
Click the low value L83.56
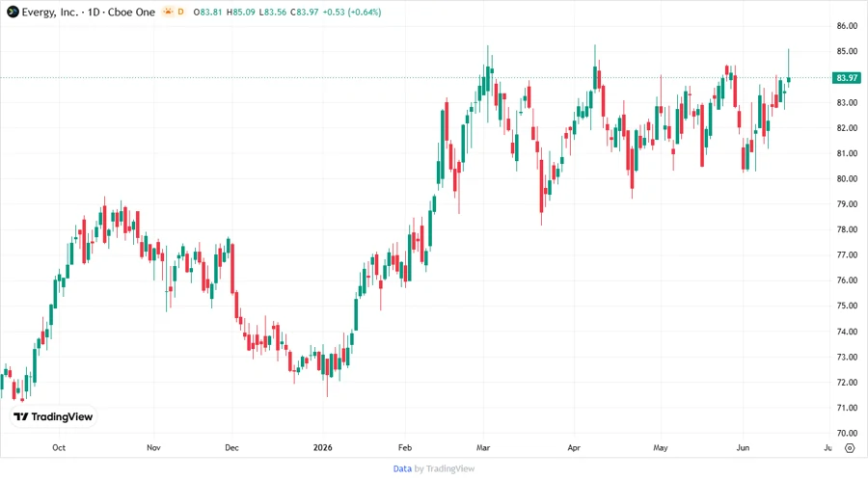(272, 13)
